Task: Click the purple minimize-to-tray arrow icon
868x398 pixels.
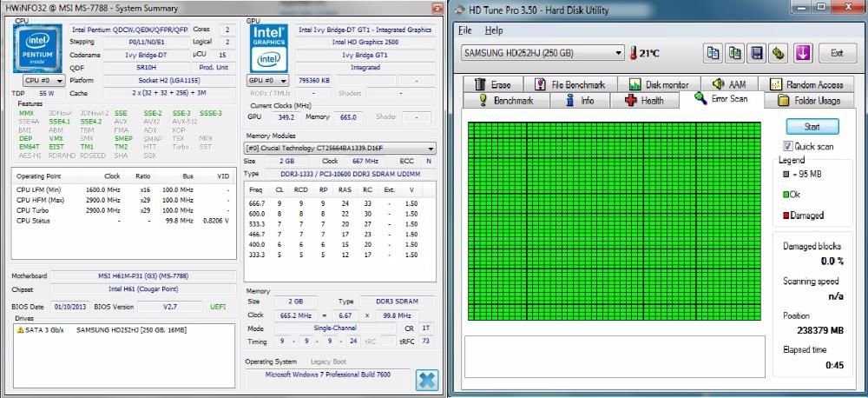Action: point(803,53)
